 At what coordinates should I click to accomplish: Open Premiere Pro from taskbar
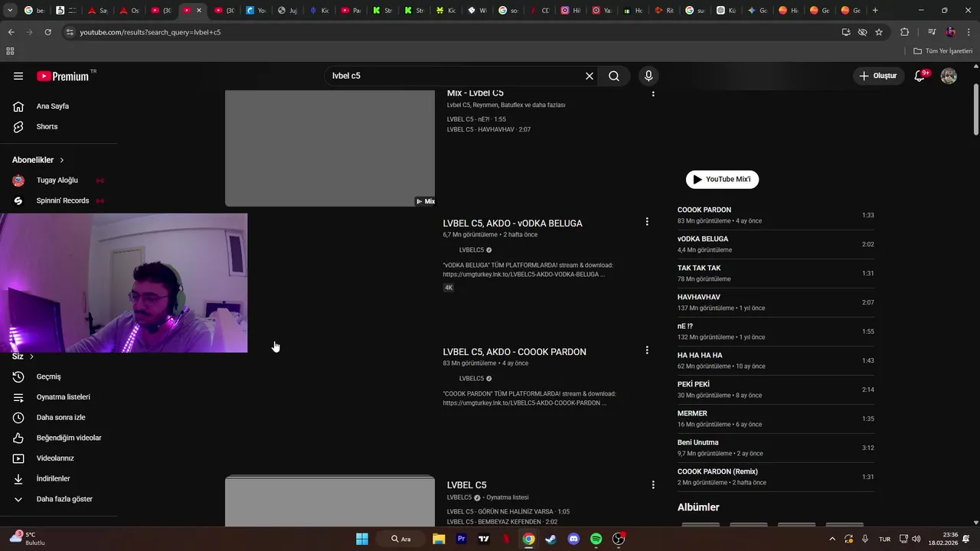[462, 539]
